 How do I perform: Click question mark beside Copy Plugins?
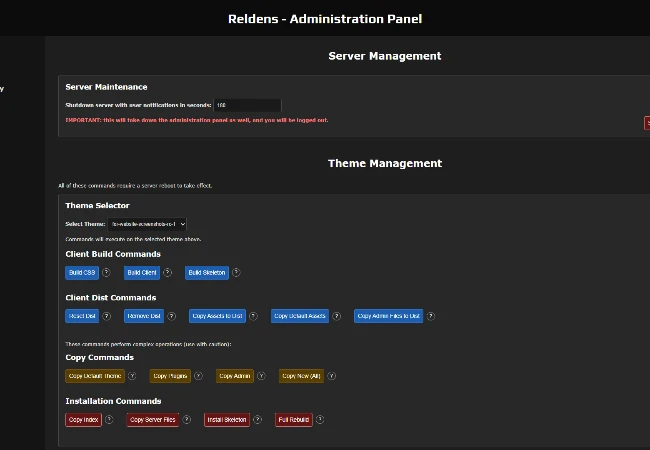[198, 376]
